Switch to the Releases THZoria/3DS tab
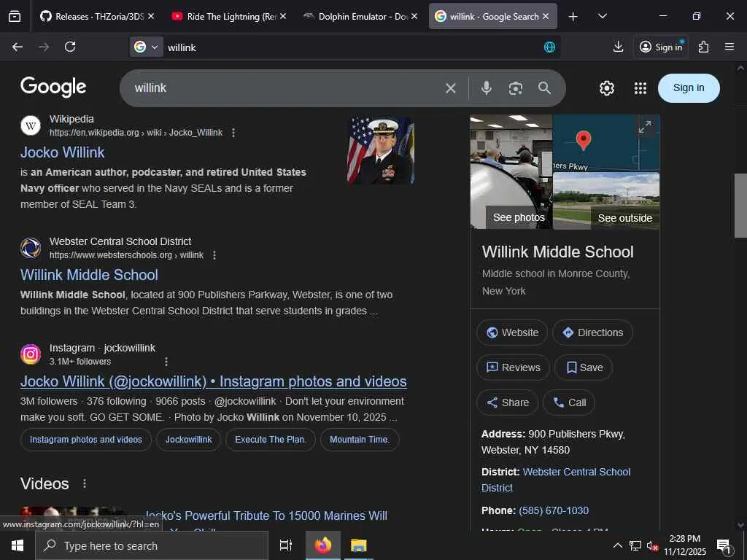Image resolution: width=747 pixels, height=560 pixels. tap(92, 16)
